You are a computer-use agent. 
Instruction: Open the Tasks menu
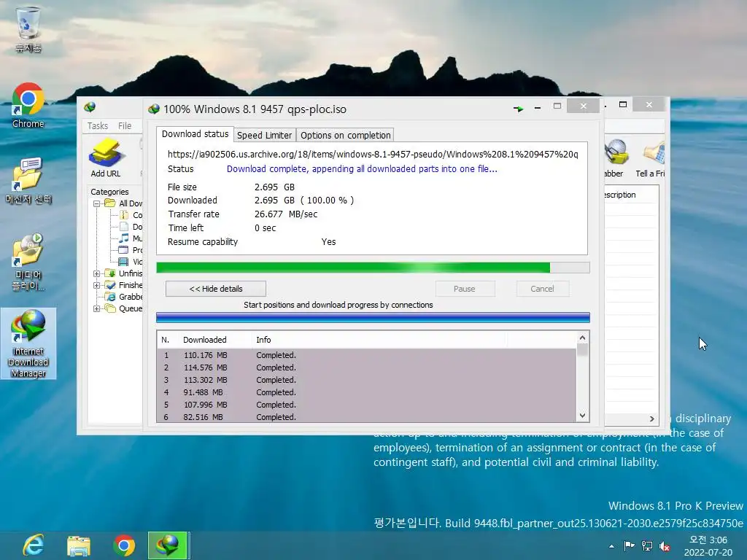pyautogui.click(x=98, y=125)
